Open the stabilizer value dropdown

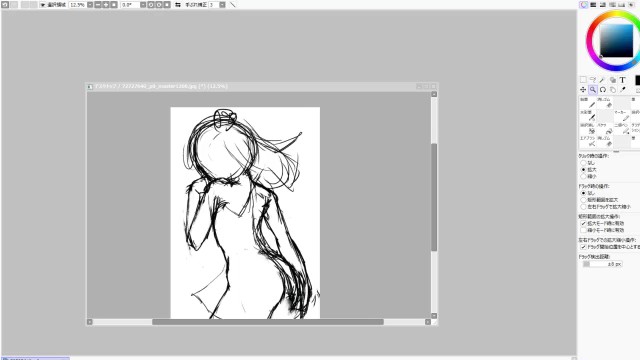pos(222,5)
